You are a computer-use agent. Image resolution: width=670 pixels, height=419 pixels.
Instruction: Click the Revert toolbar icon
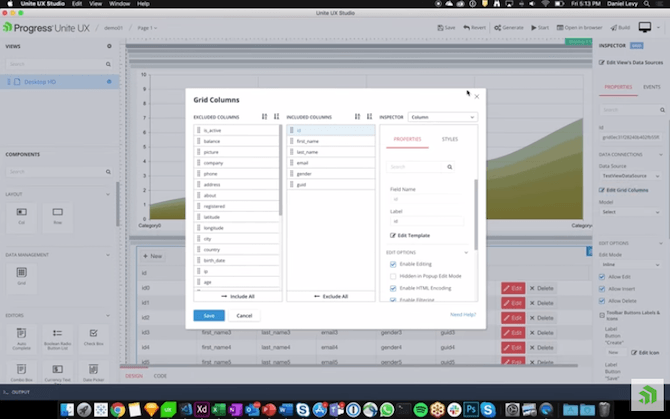[474, 28]
